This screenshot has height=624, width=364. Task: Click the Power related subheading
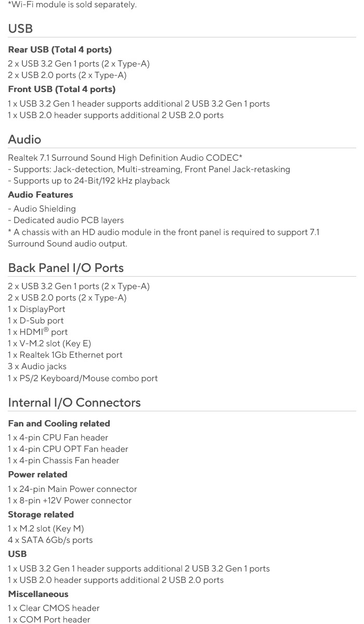37,474
